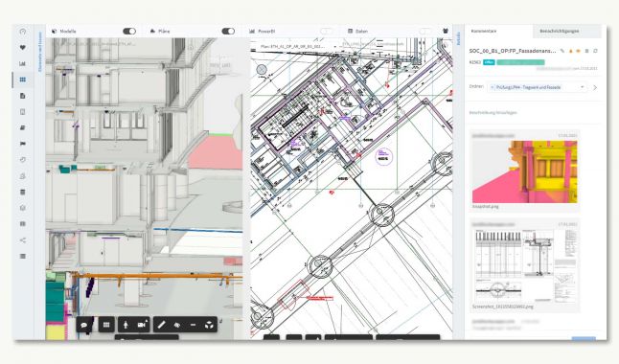Expand the plan selection dropdown above drawing
The image size is (619, 364).
pos(298,46)
